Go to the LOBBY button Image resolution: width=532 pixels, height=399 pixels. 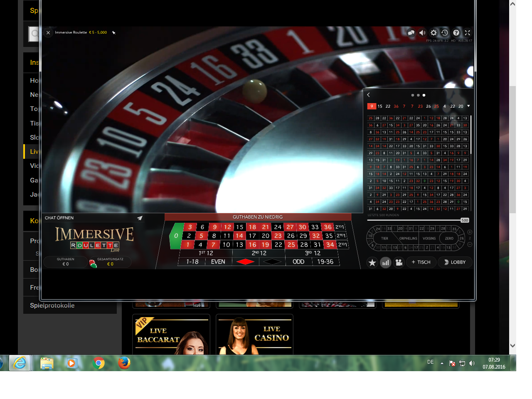[x=455, y=262]
